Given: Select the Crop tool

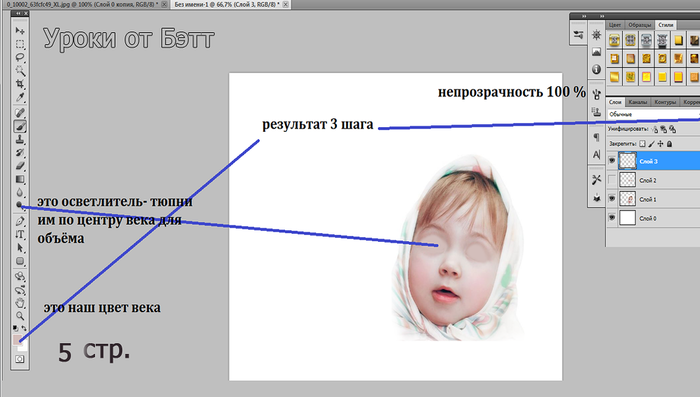Looking at the screenshot, I should click(x=20, y=84).
